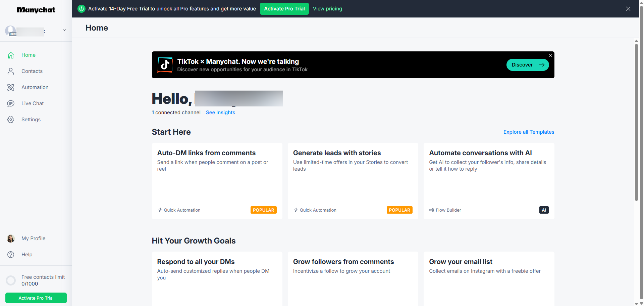
Task: Dismiss the TikTok promotional banner
Action: point(550,55)
